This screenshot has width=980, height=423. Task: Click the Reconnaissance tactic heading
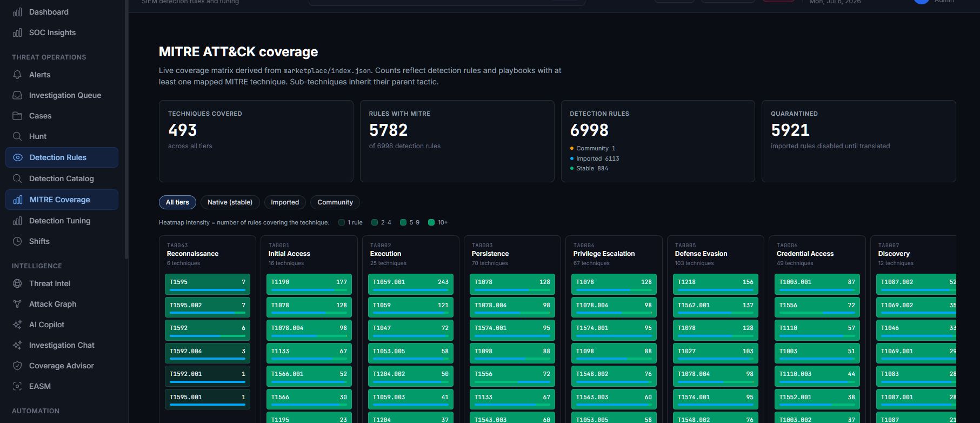[192, 254]
